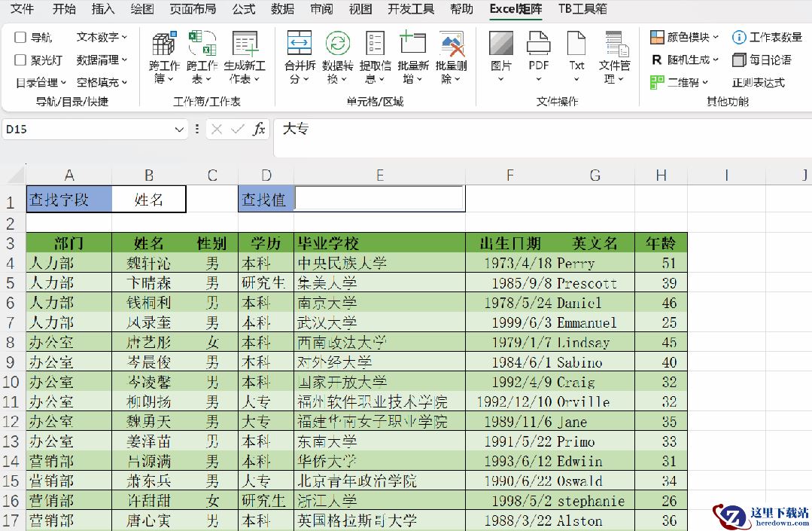Switch to the 开始 tab
Screen dimensions: 812x531
(x=64, y=9)
